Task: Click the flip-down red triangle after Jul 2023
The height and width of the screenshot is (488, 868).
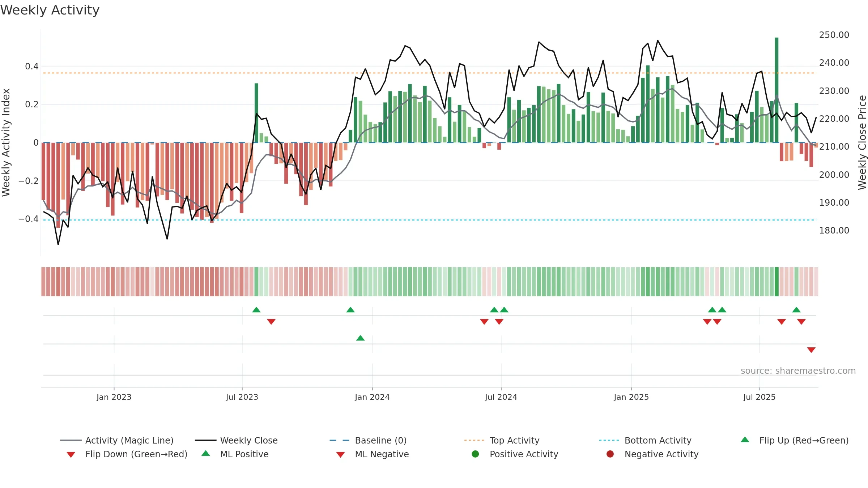Action: click(271, 322)
